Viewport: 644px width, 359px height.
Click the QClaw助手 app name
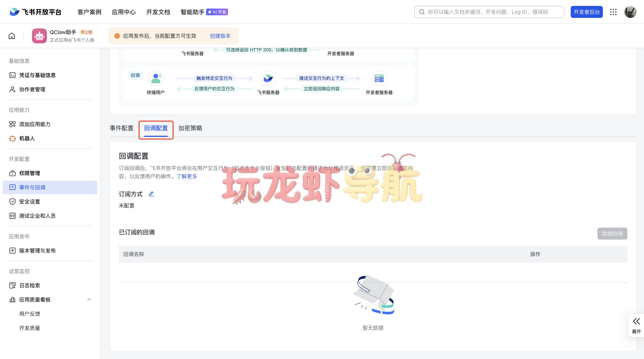coord(63,32)
